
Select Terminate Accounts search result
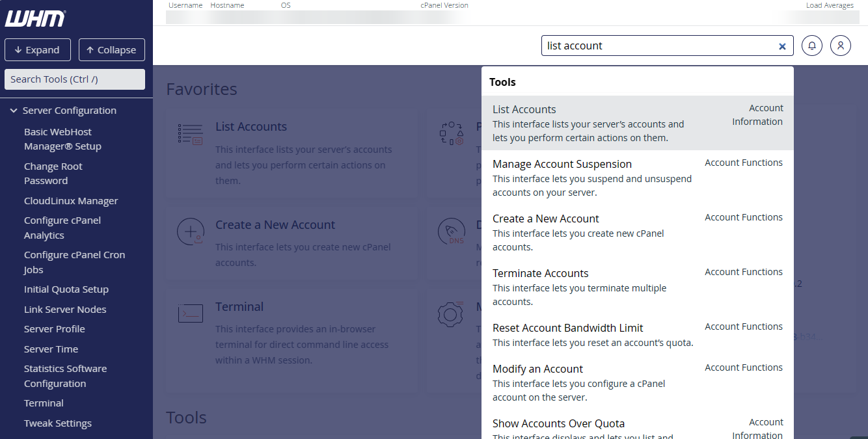click(638, 287)
